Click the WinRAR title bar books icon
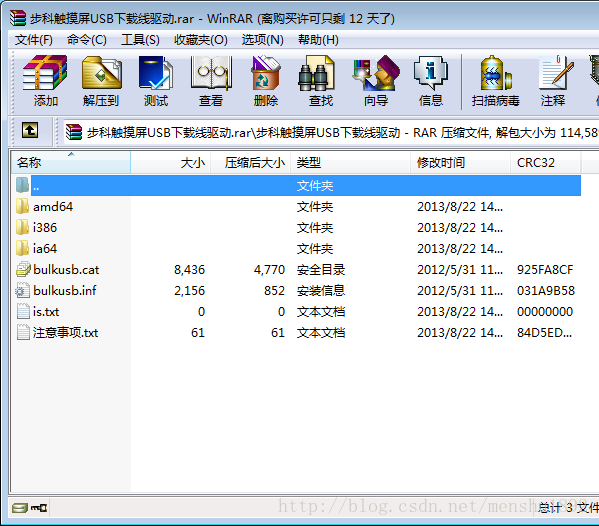Viewport: 599px width, 526px height. point(18,18)
